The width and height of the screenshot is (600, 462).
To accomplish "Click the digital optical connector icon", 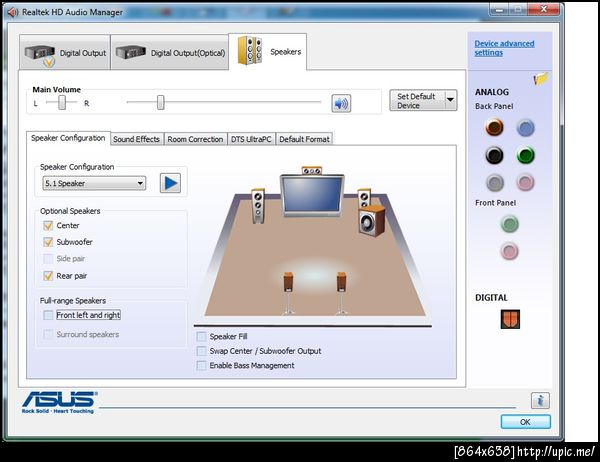I will (510, 319).
